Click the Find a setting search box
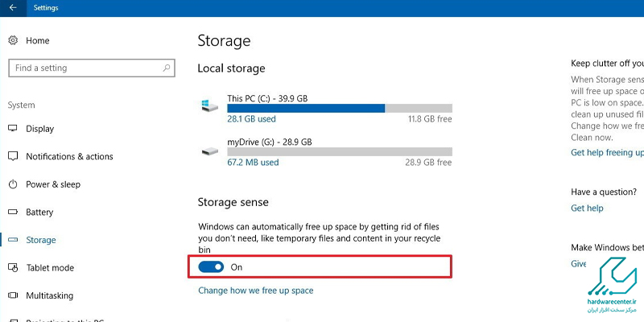The height and width of the screenshot is (322, 644). pos(92,68)
